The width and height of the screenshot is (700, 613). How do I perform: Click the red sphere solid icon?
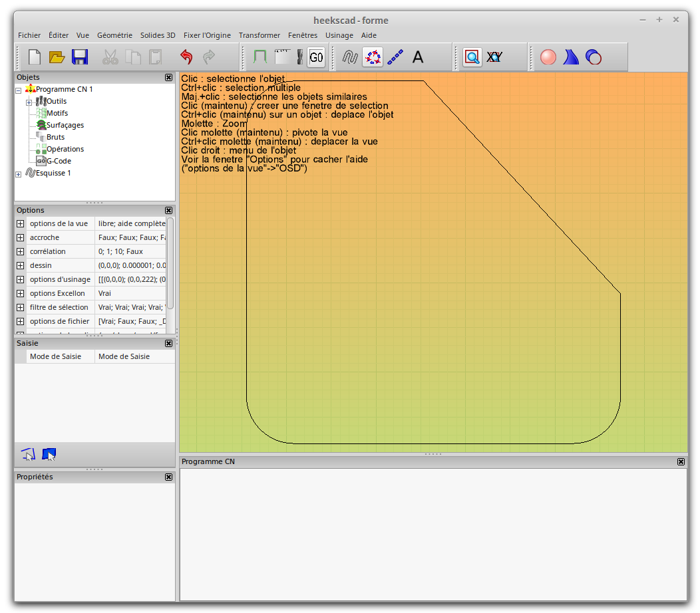[x=548, y=57]
